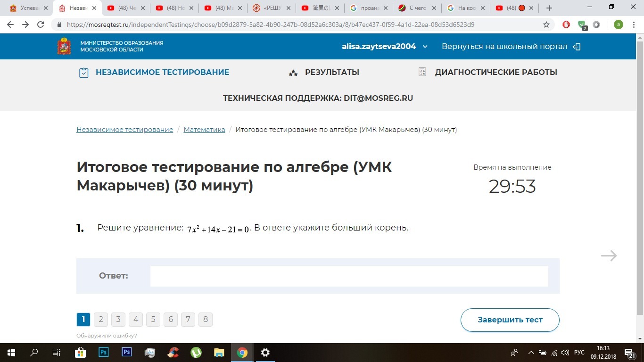Open Windows search from the taskbar
The width and height of the screenshot is (644, 362).
34,352
